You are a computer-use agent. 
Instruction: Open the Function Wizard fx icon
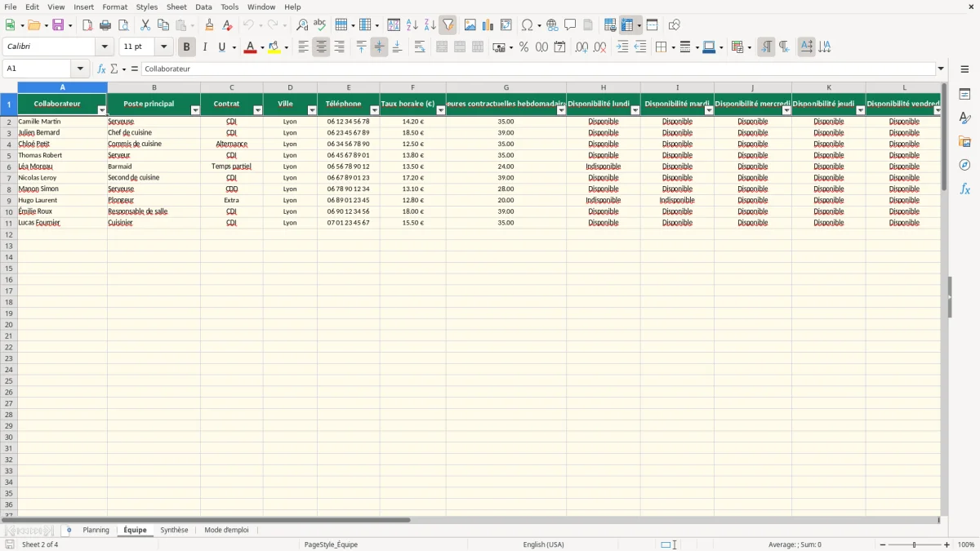pyautogui.click(x=101, y=69)
